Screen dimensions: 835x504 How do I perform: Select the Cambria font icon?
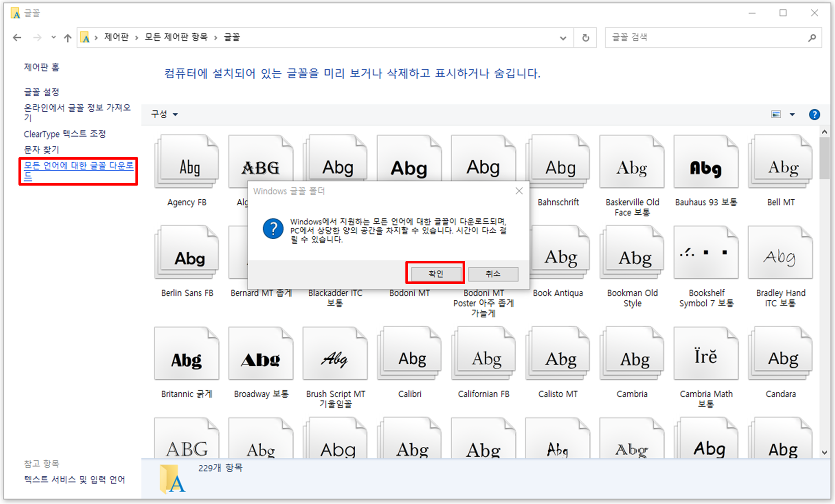click(632, 354)
